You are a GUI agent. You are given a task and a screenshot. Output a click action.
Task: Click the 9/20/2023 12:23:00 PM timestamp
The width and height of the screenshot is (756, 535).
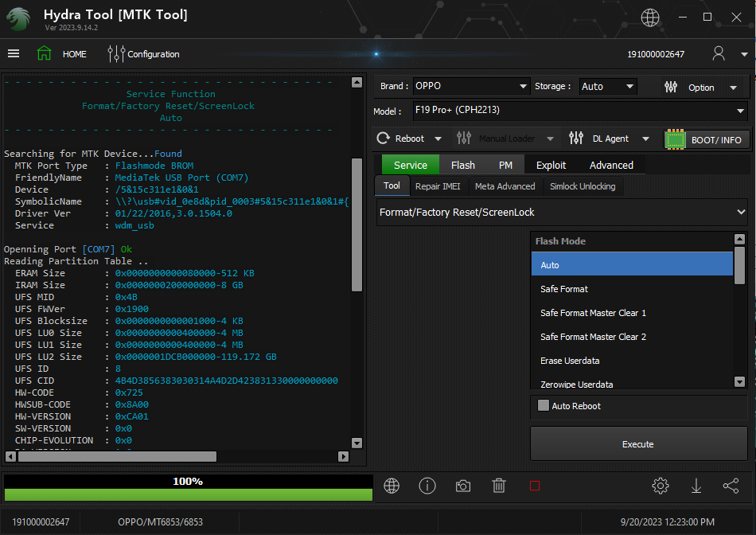point(668,522)
